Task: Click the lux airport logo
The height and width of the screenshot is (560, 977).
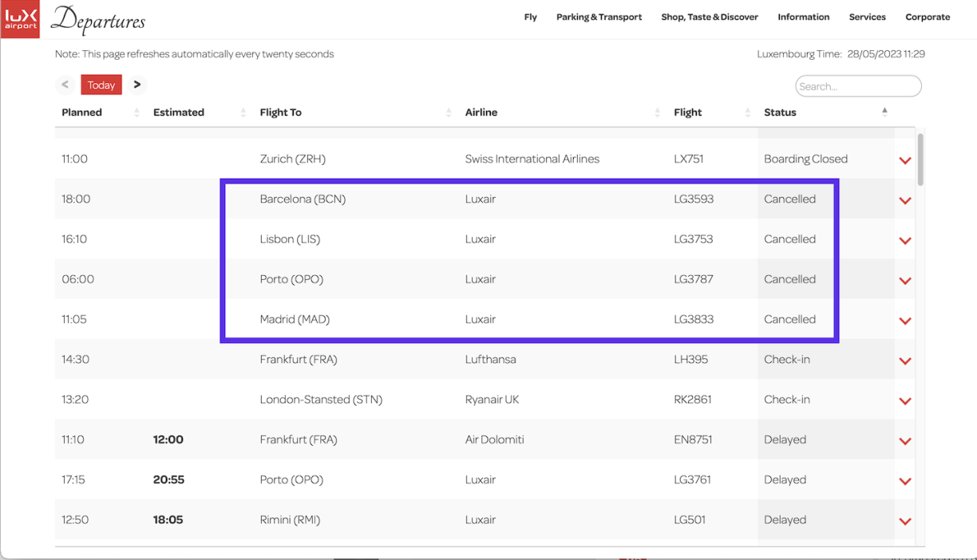Action: pyautogui.click(x=21, y=19)
